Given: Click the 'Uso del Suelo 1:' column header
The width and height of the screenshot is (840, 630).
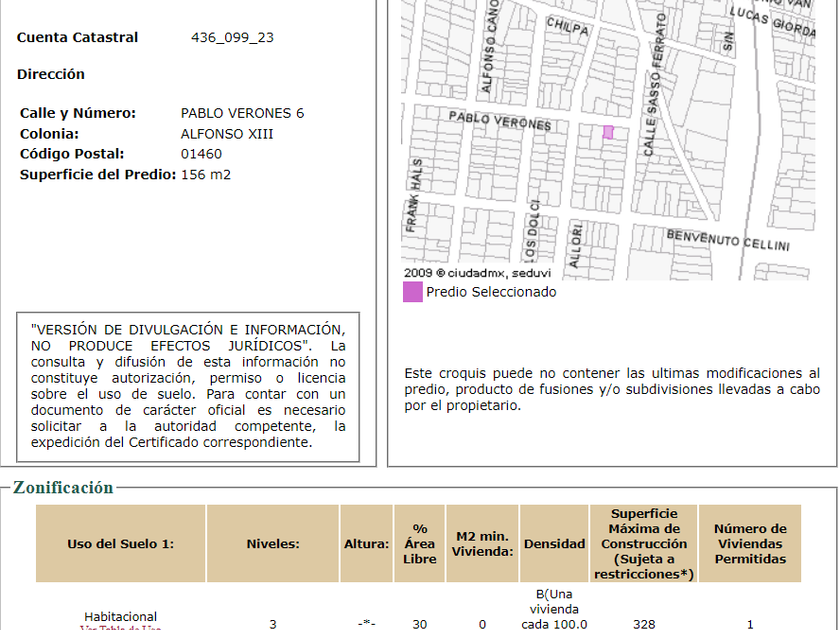Looking at the screenshot, I should 121,544.
